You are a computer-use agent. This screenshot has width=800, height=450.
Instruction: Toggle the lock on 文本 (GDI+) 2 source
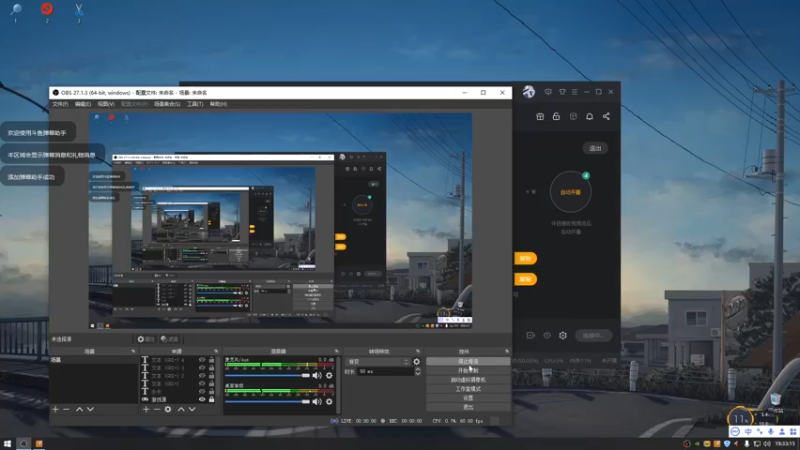[x=211, y=376]
